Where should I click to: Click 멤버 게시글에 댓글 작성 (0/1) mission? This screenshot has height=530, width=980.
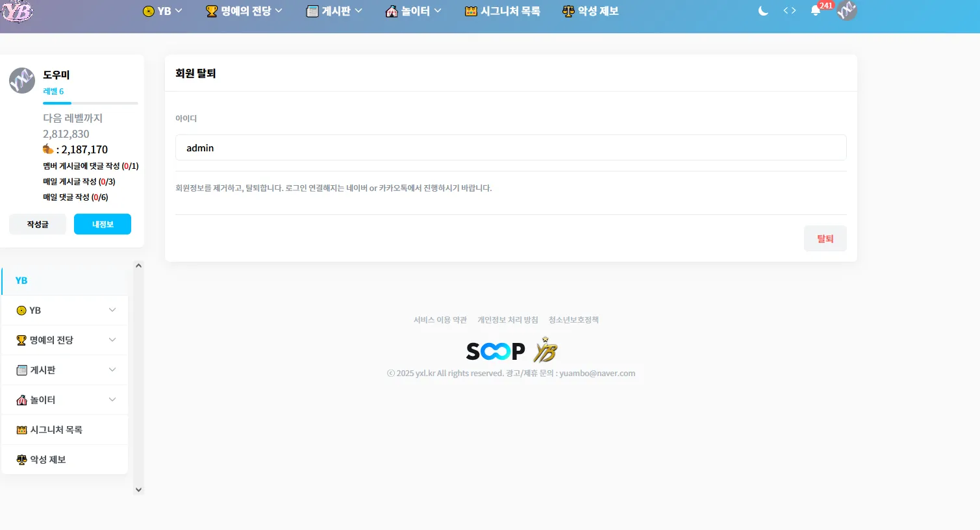point(91,166)
